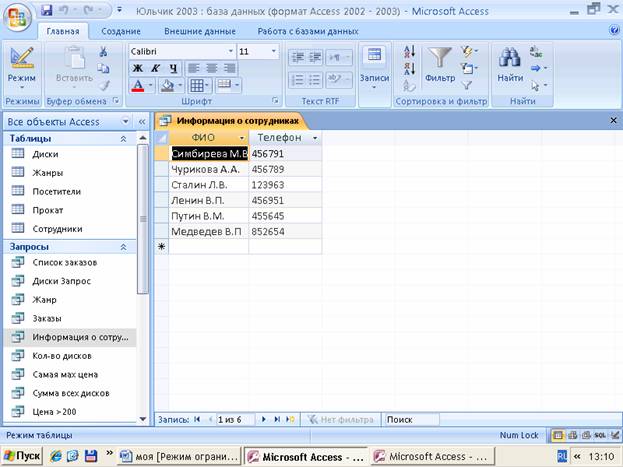Open the ФИО column dropdown arrow
This screenshot has height=467, width=623.
[241, 138]
